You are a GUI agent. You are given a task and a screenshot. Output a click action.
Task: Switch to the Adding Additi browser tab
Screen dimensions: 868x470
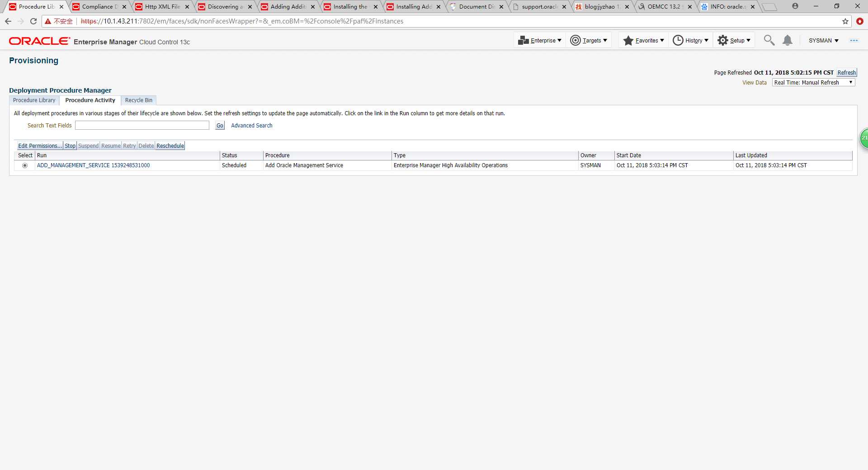288,7
